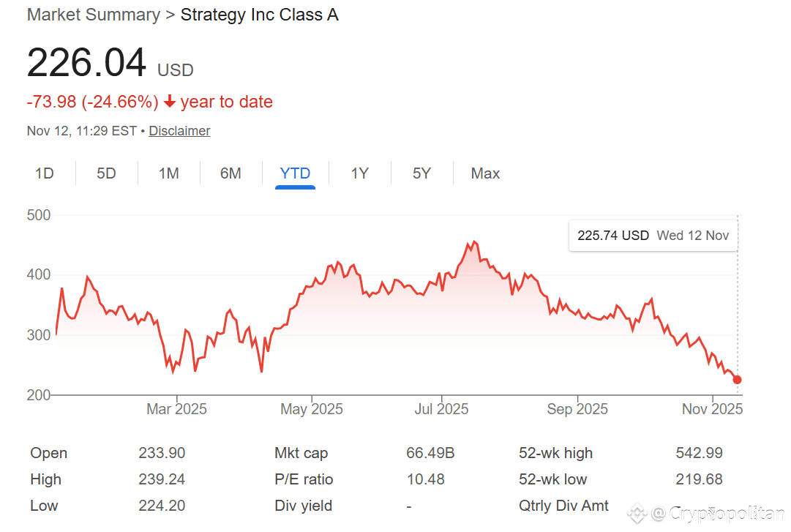Viewport: 791px width, 532px height.
Task: Select the currently active YTD tab
Action: tap(295, 173)
